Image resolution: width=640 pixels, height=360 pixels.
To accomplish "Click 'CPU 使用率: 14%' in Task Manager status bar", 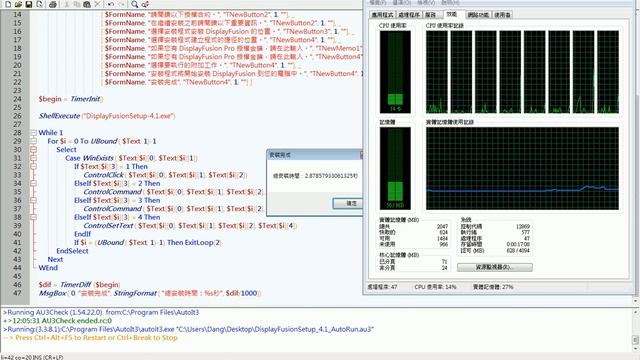I will (x=436, y=287).
